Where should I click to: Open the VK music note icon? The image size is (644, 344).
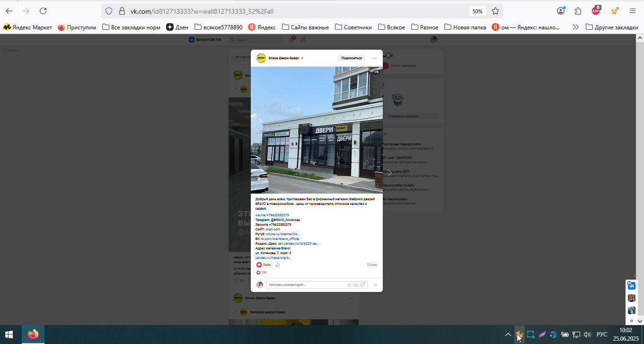coord(303,40)
